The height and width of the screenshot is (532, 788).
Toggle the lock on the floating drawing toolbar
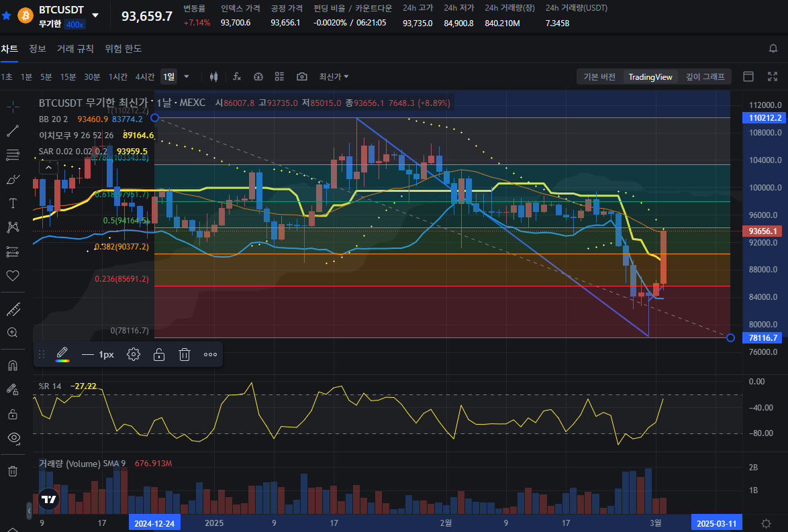[159, 354]
